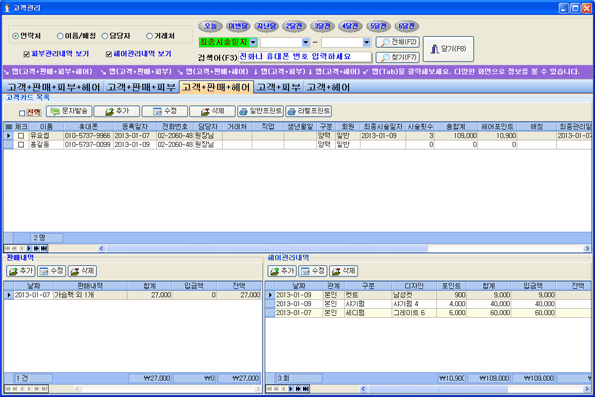Click phone number 010-5737-0099
Screen dimensions: 595x397
[x=88, y=145]
